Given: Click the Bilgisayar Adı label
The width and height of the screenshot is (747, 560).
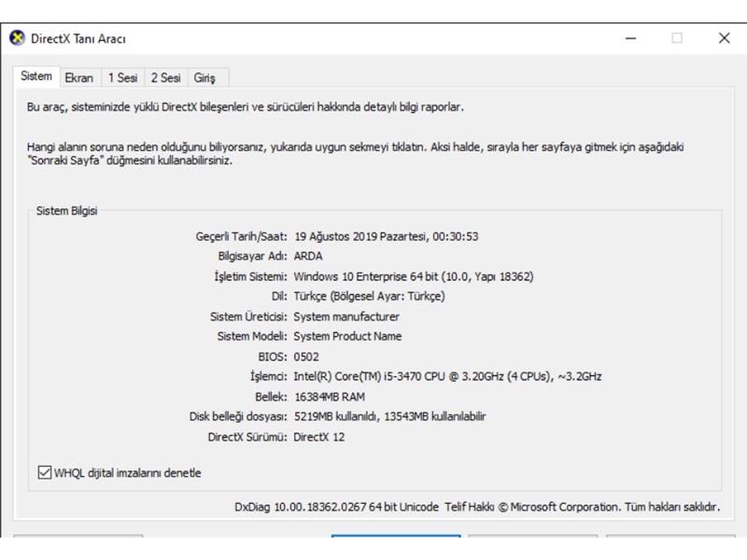Looking at the screenshot, I should 252,256.
